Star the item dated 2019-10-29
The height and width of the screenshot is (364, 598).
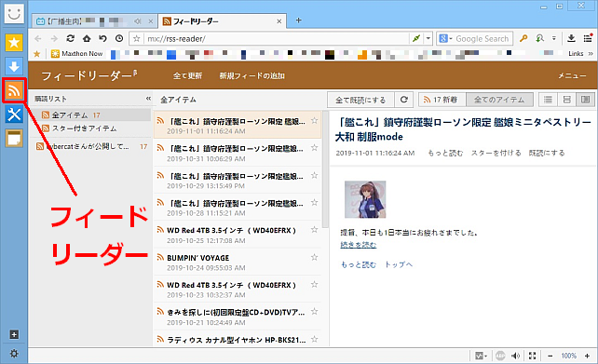point(314,175)
